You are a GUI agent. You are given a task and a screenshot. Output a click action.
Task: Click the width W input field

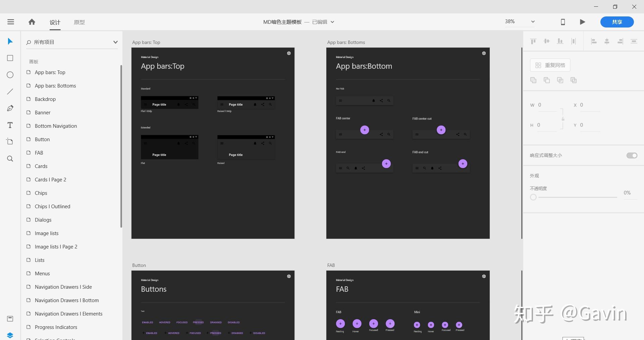[x=547, y=105]
